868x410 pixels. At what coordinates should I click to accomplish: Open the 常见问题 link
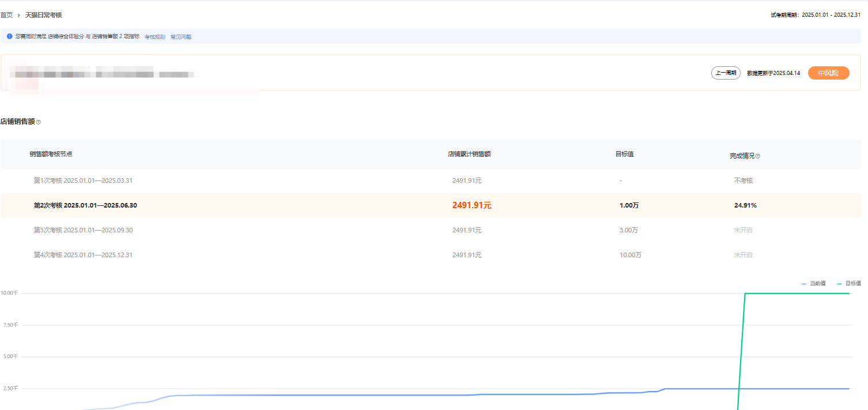point(181,37)
